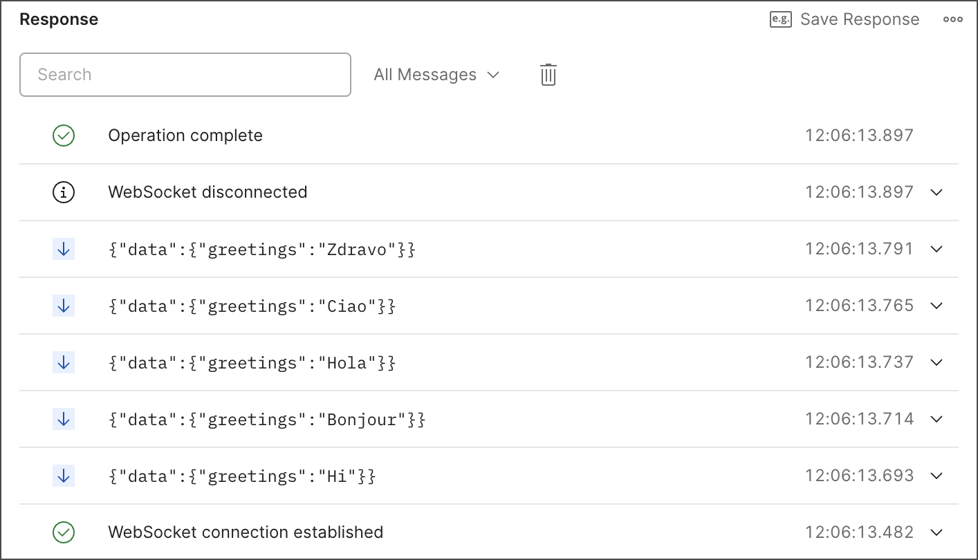Viewport: 978px width, 560px height.
Task: Click incoming arrow icon for Bonjour message
Action: point(64,419)
